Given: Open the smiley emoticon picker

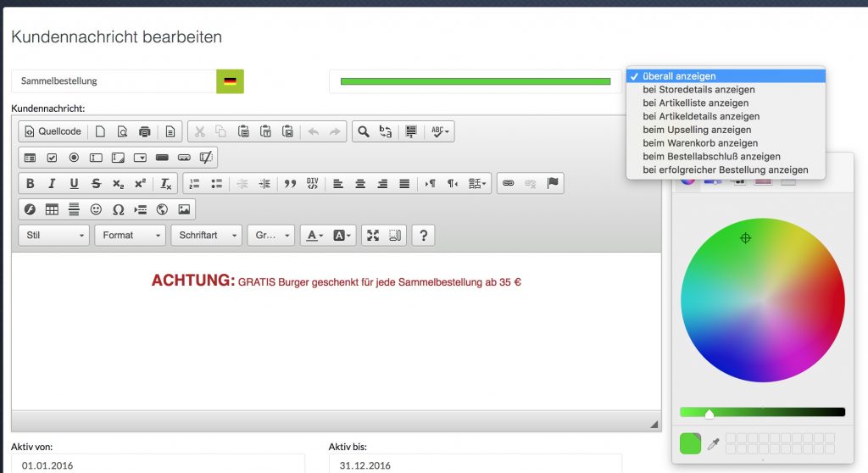Looking at the screenshot, I should (96, 209).
